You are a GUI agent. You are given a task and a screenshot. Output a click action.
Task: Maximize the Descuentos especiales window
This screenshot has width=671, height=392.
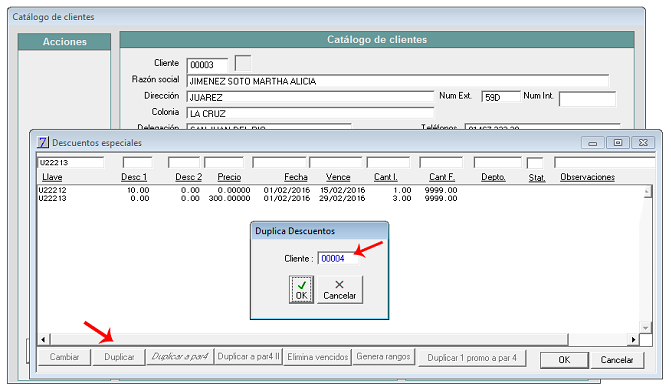(618, 143)
